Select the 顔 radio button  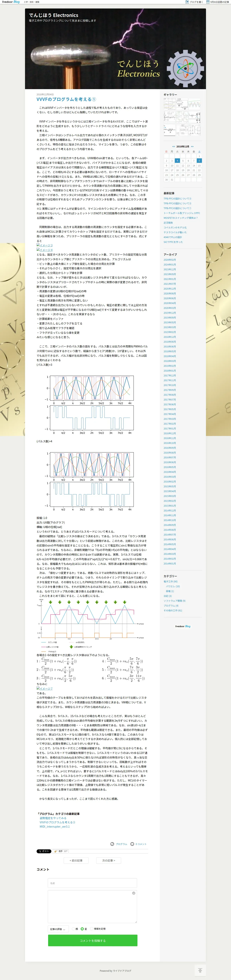[x=73, y=929]
